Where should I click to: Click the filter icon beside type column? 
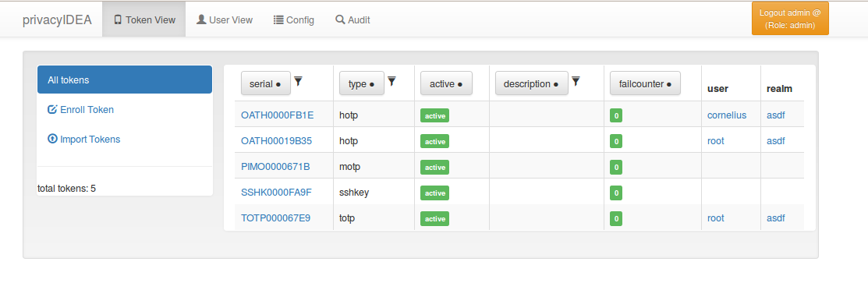click(392, 81)
